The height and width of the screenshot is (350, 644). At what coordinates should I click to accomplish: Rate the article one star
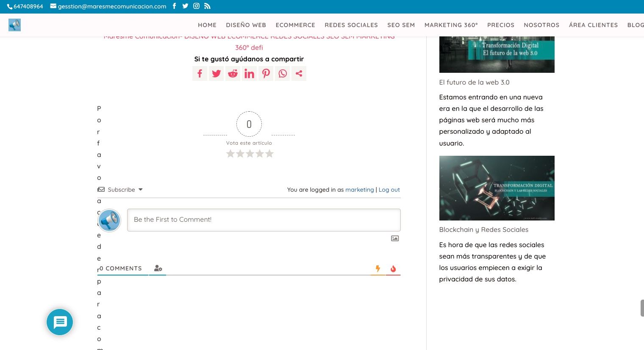(x=230, y=154)
